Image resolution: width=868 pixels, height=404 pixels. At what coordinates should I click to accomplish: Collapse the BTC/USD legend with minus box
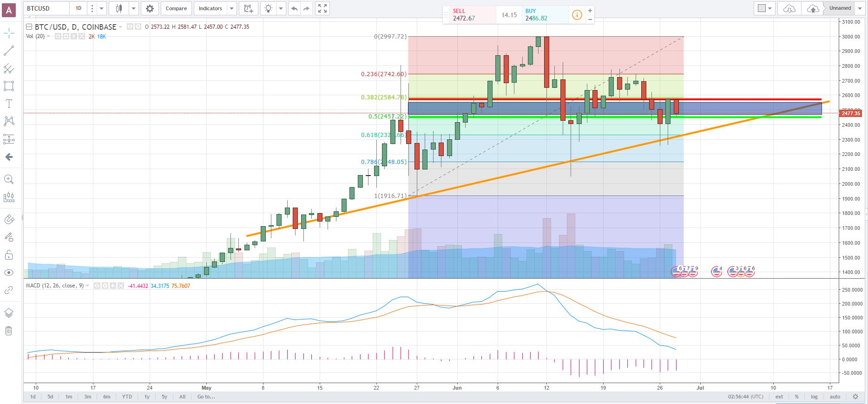click(x=29, y=27)
